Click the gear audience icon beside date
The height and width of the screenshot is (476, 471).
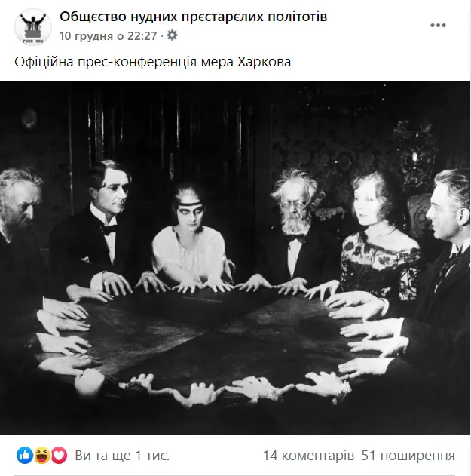coord(173,35)
